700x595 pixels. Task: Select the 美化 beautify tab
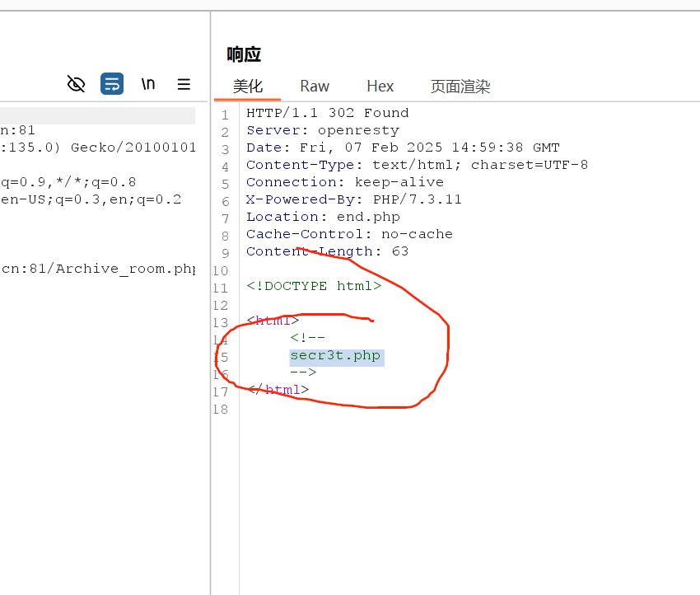[244, 86]
